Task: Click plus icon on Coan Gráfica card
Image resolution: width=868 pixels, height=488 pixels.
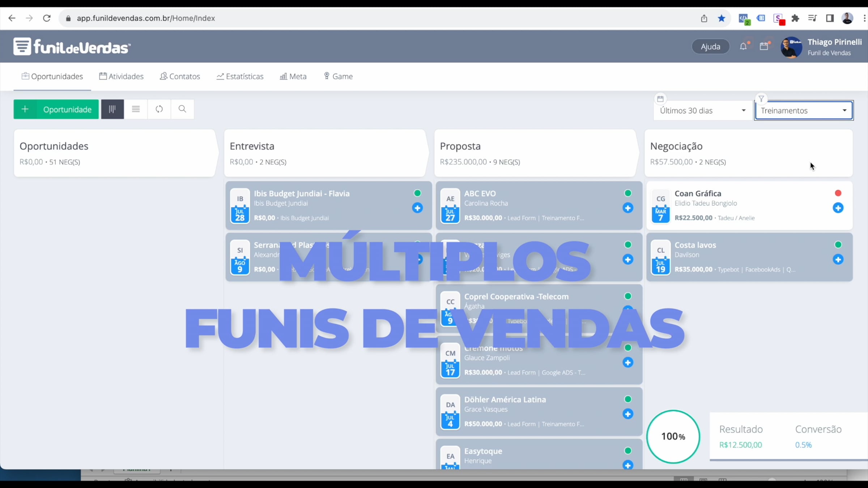Action: [838, 208]
